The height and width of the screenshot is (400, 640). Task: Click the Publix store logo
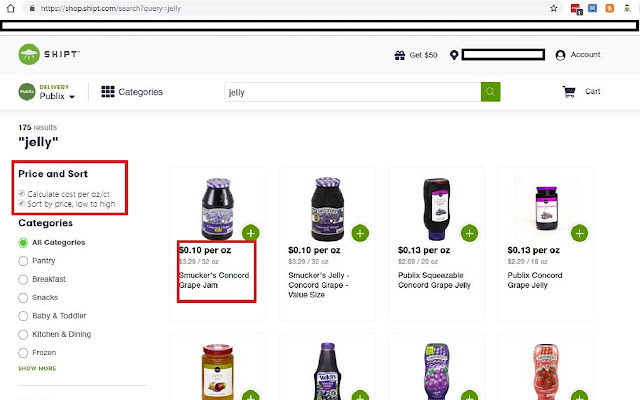(27, 91)
